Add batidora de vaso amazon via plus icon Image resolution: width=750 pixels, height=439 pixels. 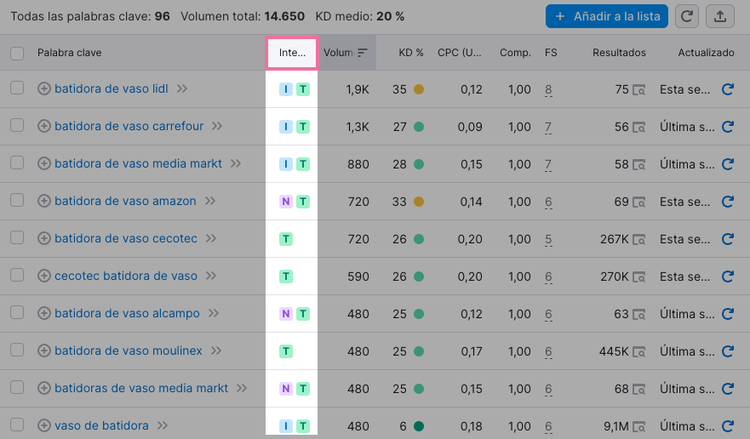[44, 201]
